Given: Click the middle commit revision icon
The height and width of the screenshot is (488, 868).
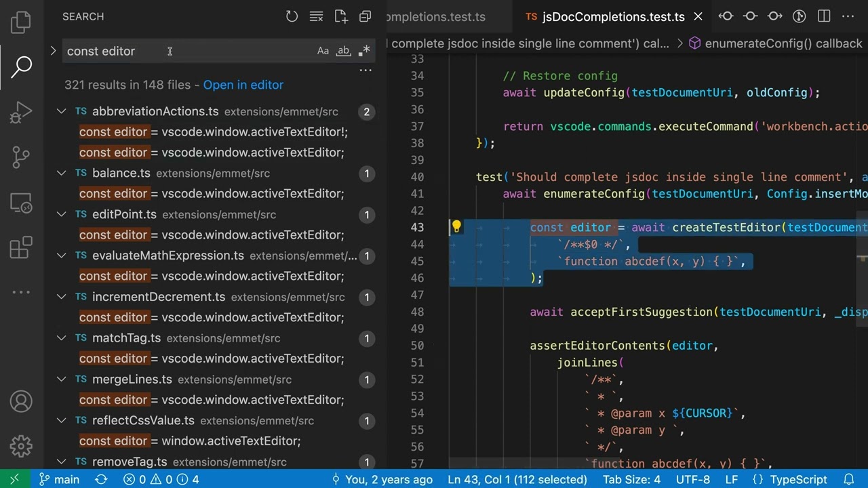Looking at the screenshot, I should [750, 16].
